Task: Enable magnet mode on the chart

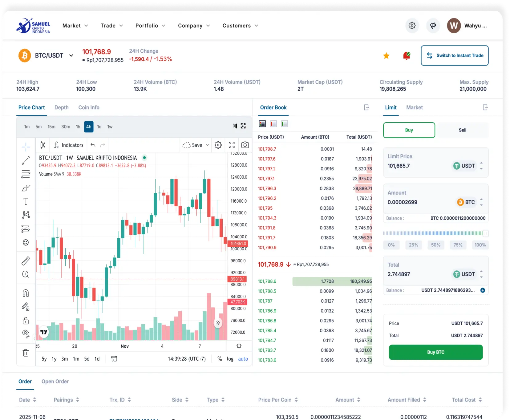Action: click(x=26, y=293)
